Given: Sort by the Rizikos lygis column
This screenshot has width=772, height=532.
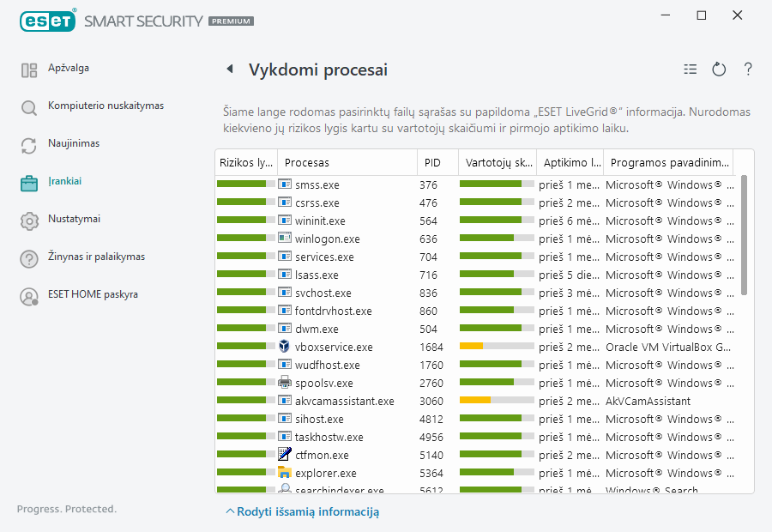Looking at the screenshot, I should pos(245,162).
